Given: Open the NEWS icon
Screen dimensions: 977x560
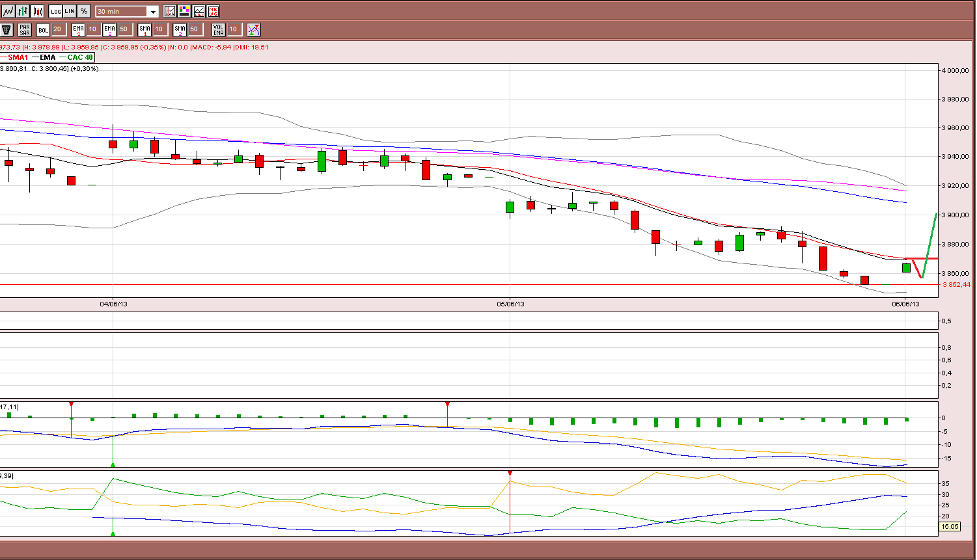Looking at the screenshot, I should click(x=213, y=11).
